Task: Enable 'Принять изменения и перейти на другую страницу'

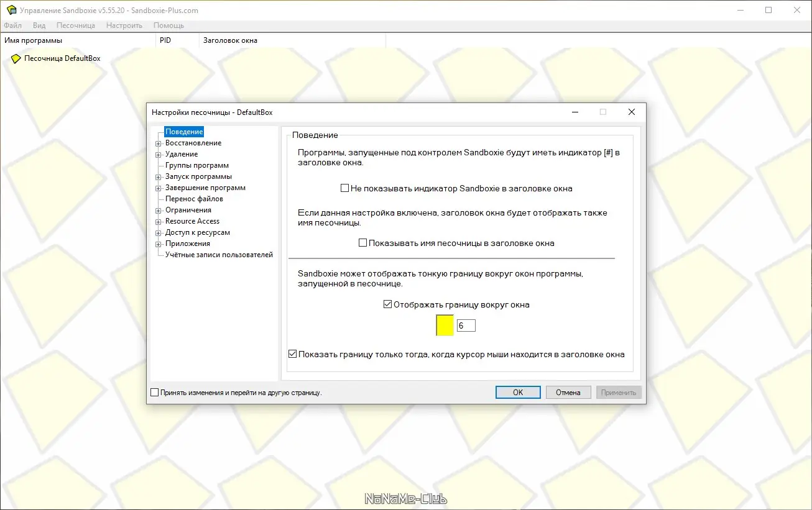Action: pyautogui.click(x=154, y=392)
